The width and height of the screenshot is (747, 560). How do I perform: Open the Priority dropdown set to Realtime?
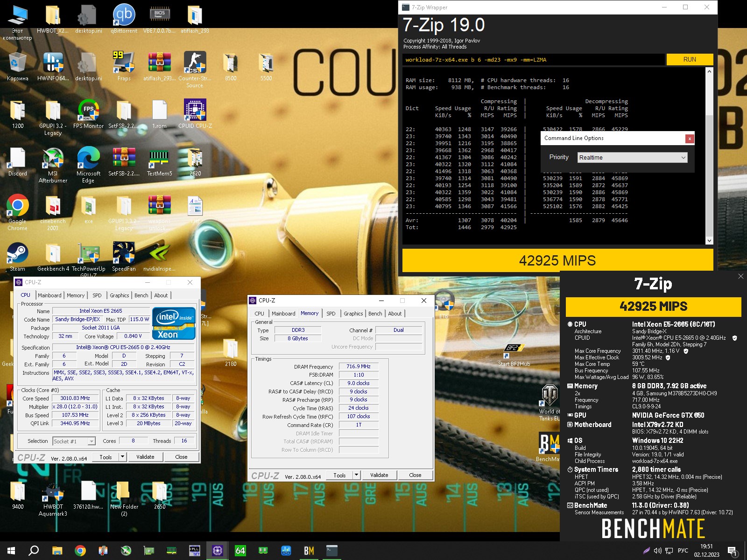pos(632,158)
